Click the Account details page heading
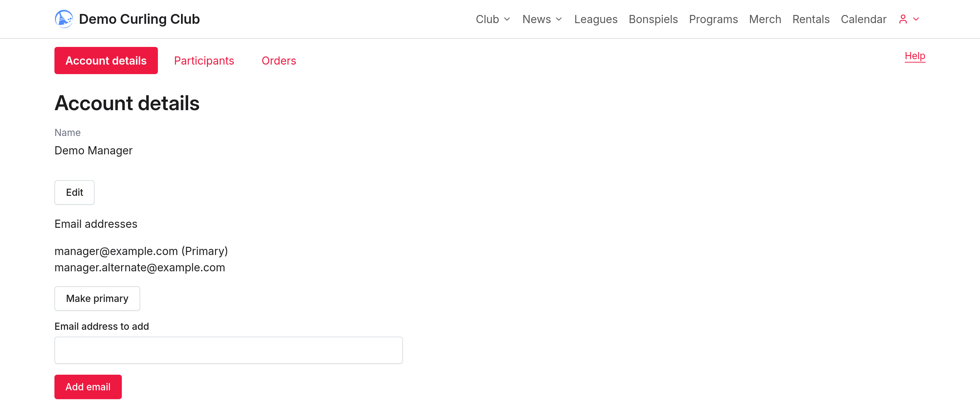 coord(127,103)
